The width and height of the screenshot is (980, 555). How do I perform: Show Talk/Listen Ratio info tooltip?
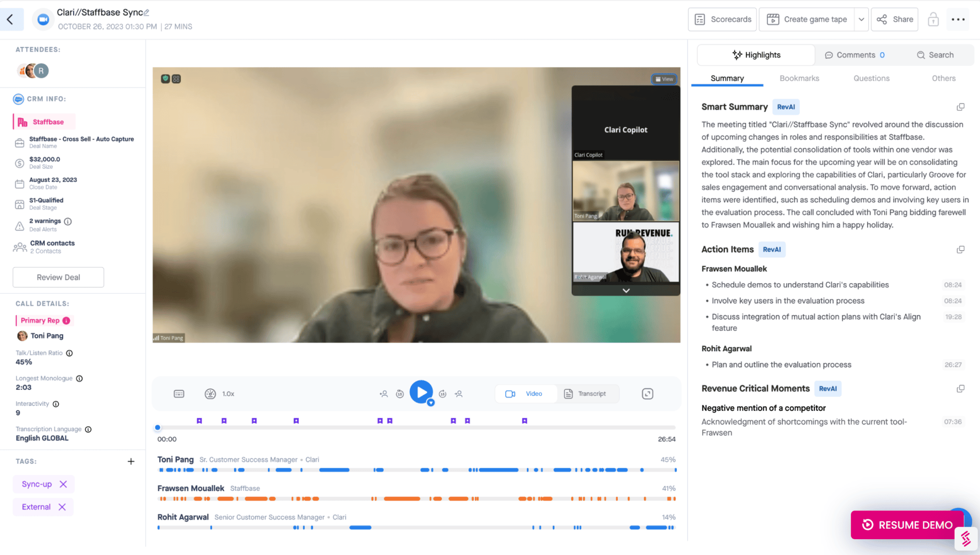pos(69,354)
